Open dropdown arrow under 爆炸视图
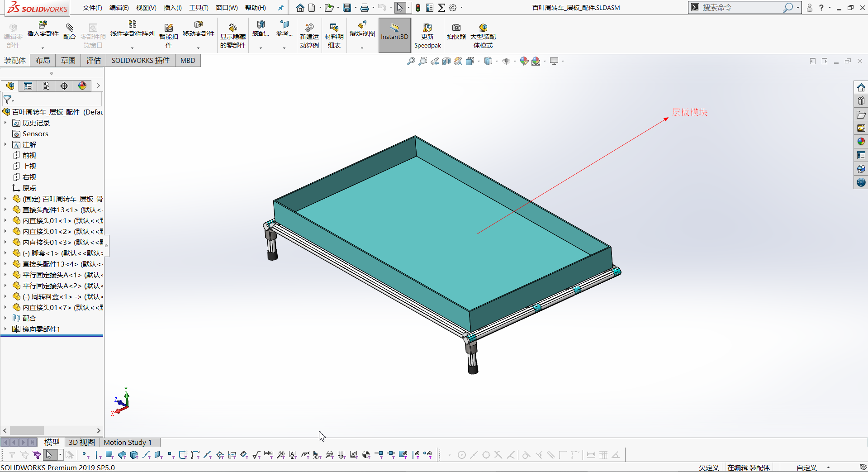 [x=362, y=48]
